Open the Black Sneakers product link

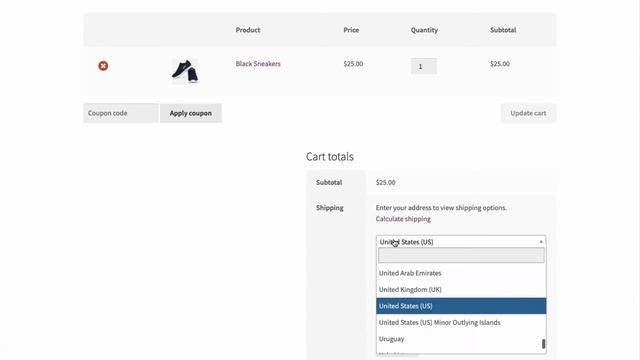(258, 64)
